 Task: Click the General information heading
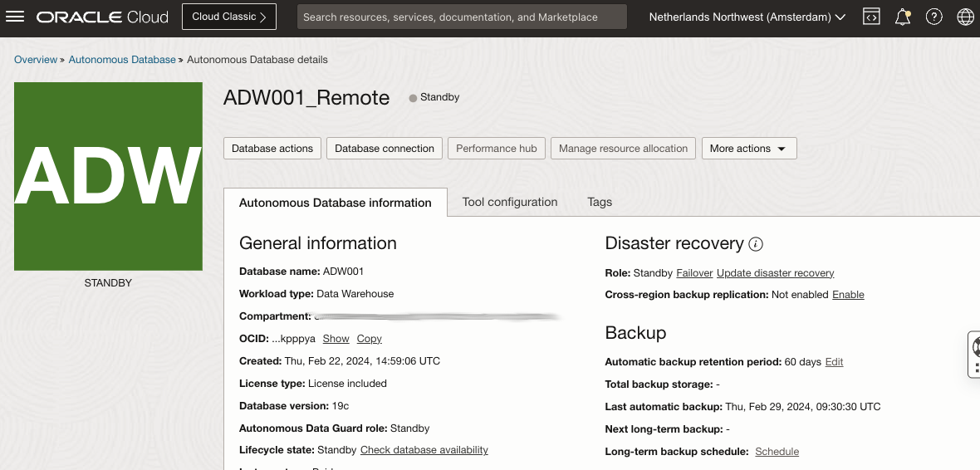click(317, 243)
